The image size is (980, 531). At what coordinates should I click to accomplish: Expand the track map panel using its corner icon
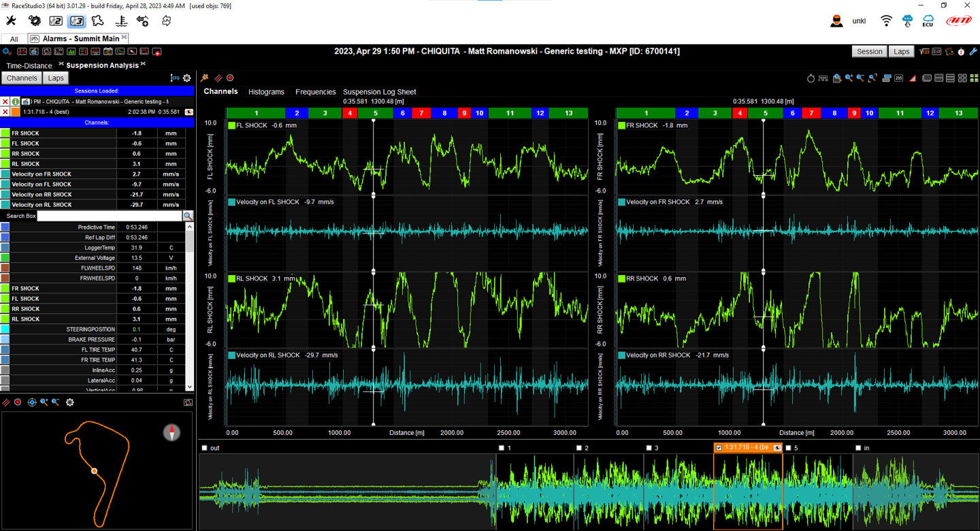click(188, 402)
